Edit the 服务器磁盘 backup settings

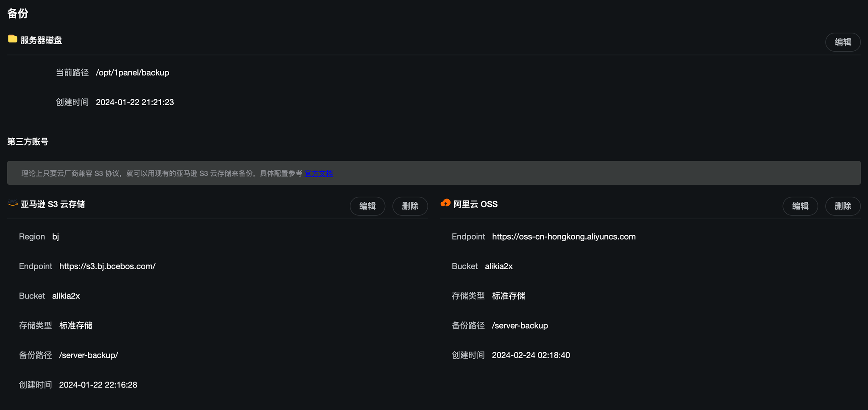click(843, 42)
